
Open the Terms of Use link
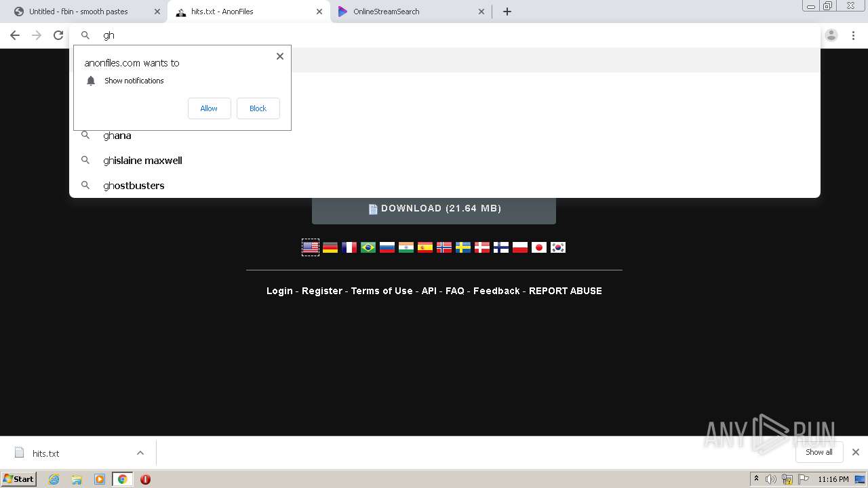(x=382, y=291)
